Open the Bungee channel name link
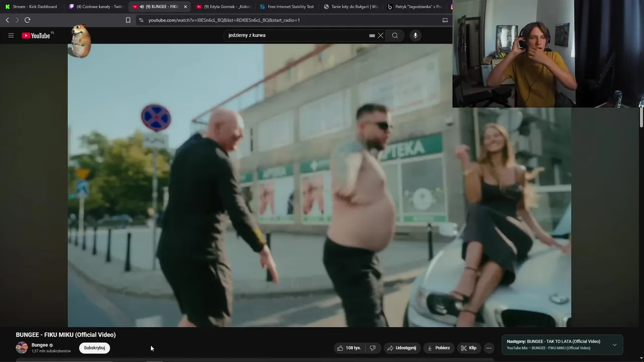The width and height of the screenshot is (644, 362). (40, 345)
